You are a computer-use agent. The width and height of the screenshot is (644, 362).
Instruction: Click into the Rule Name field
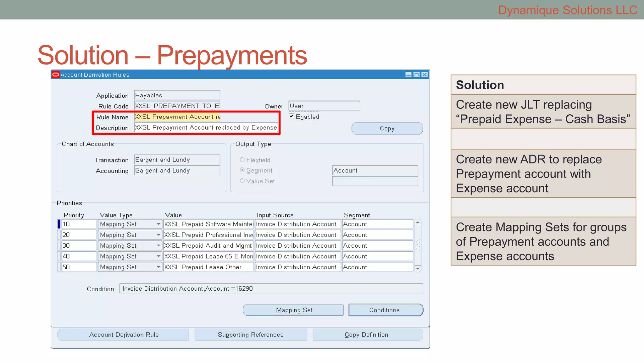coord(177,117)
